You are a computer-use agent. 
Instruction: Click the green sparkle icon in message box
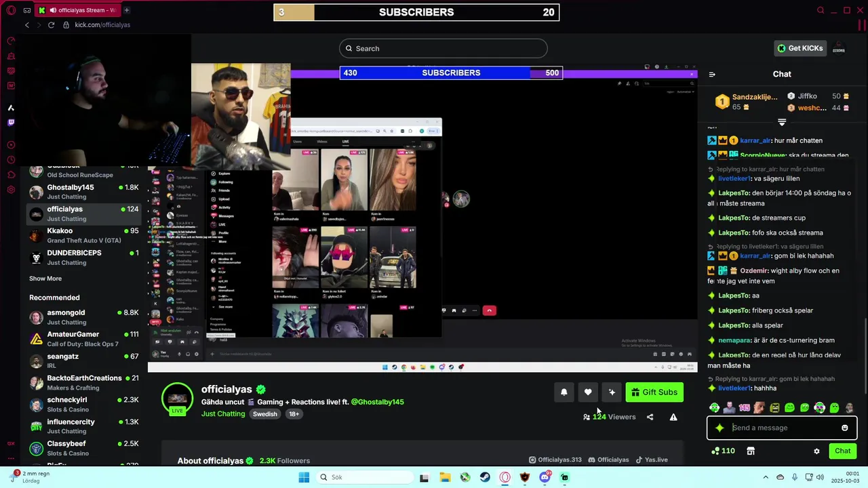tap(719, 428)
